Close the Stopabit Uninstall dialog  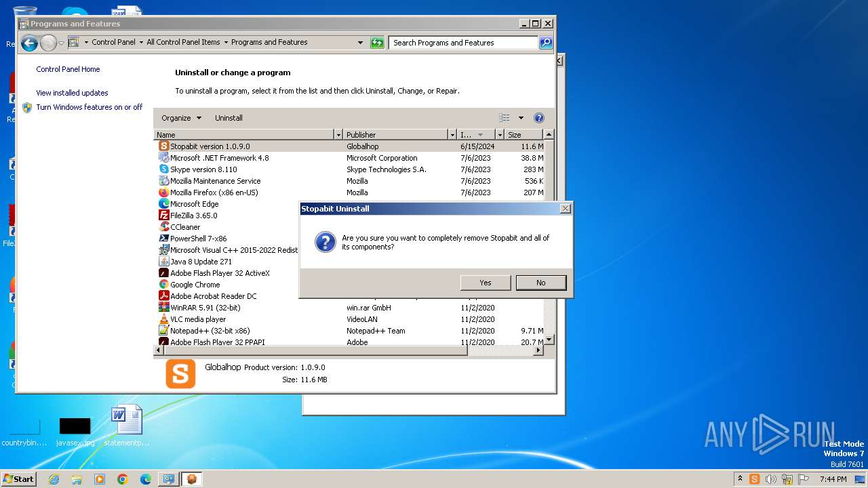(x=566, y=209)
